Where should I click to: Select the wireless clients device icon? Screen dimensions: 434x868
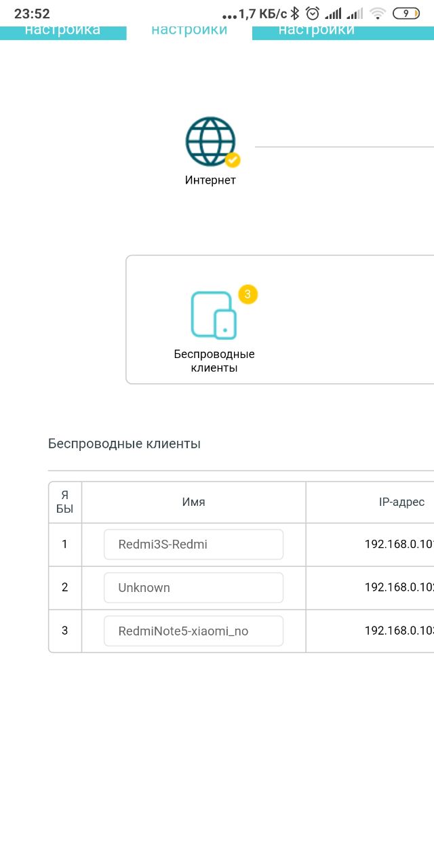(x=214, y=315)
